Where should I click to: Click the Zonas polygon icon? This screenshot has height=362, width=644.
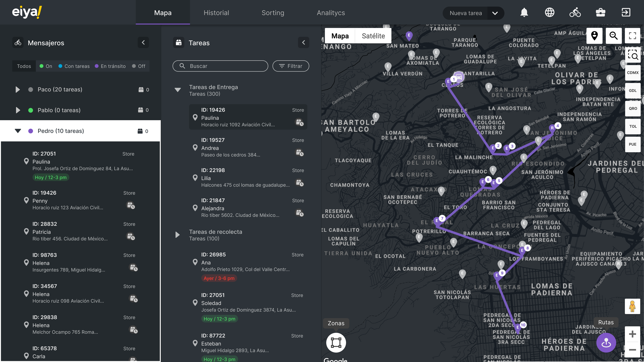tap(336, 343)
